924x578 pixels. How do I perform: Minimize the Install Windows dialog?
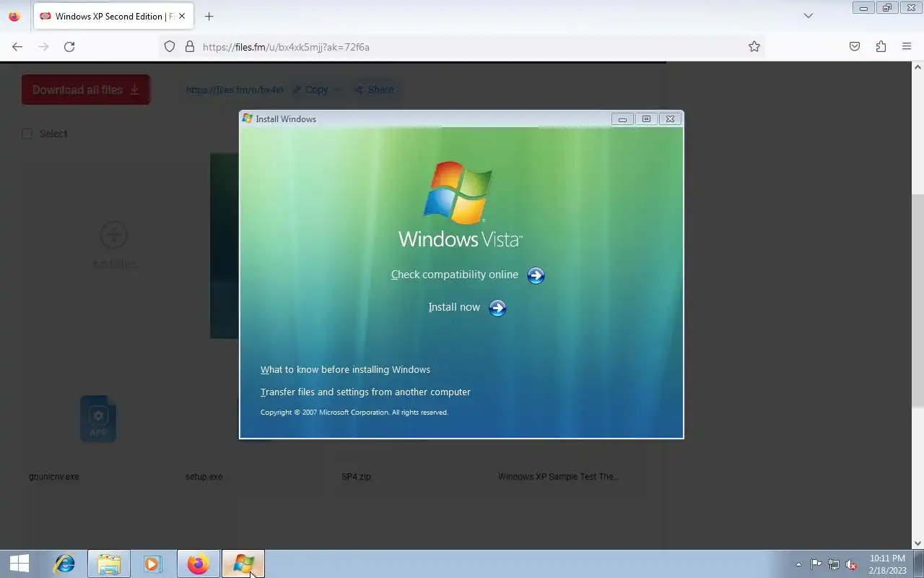pos(622,119)
